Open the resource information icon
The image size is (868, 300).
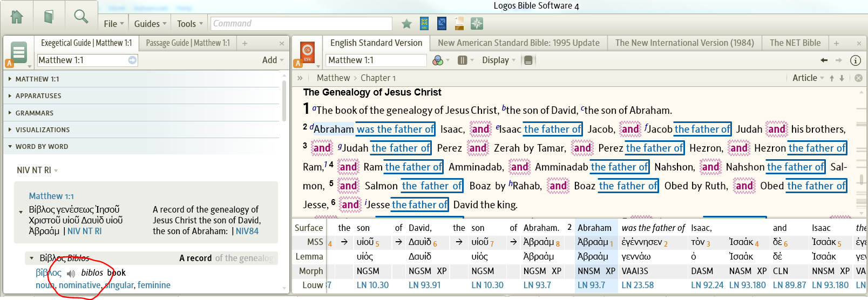856,60
